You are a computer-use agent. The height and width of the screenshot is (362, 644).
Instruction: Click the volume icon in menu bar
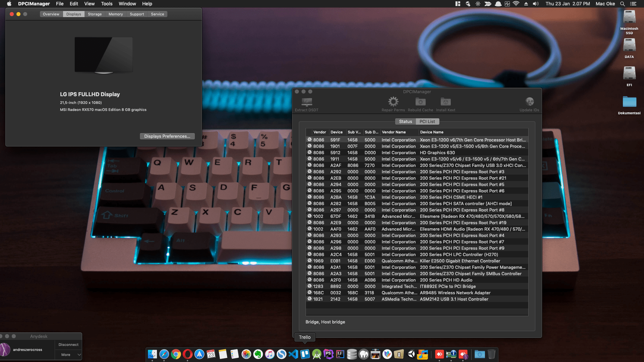(x=536, y=4)
